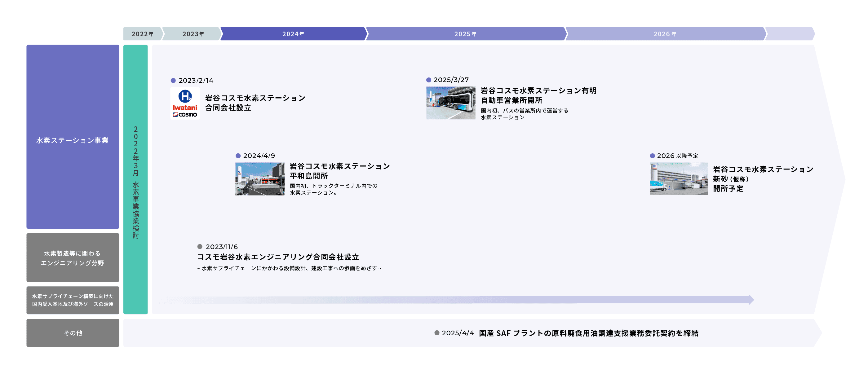Click the 平和島開所 station heading
The width and height of the screenshot is (868, 374).
click(x=340, y=171)
